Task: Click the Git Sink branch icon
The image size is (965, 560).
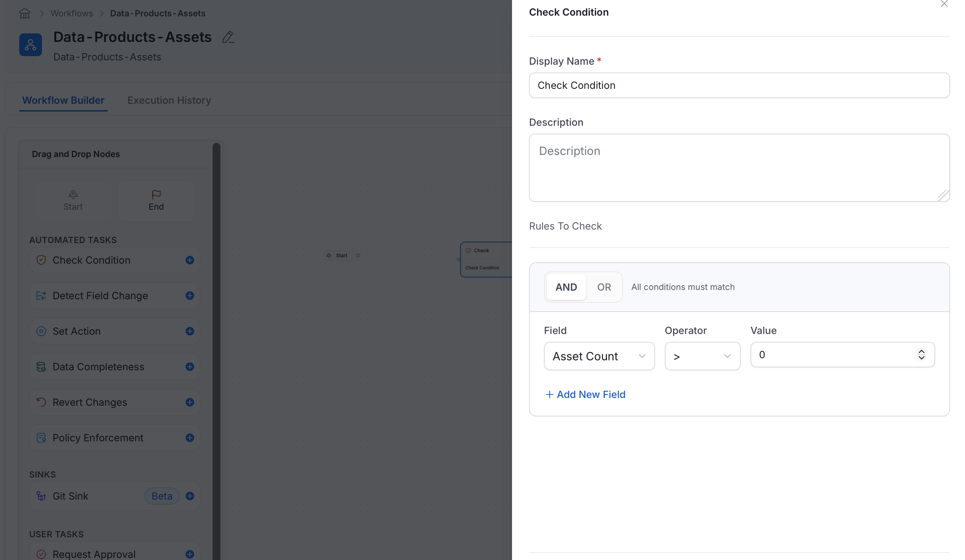Action: pos(41,496)
